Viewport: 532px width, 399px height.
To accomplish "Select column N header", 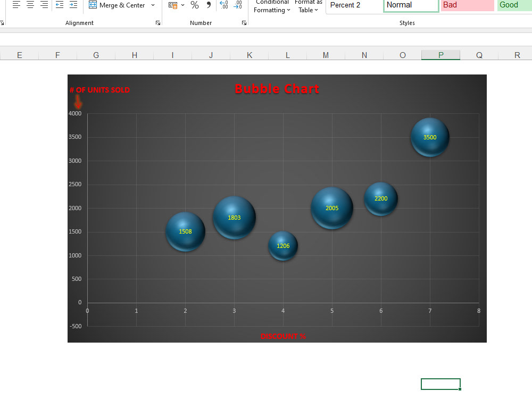I will click(x=364, y=55).
